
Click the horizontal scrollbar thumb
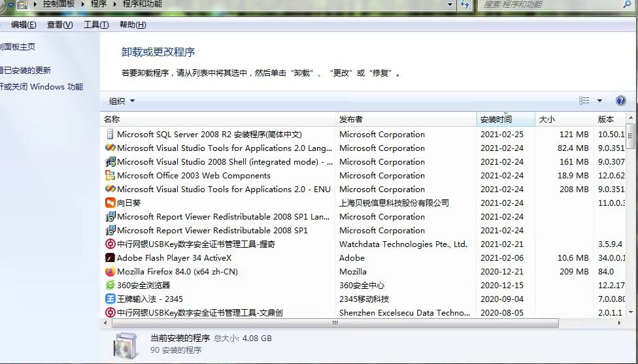[x=335, y=323]
